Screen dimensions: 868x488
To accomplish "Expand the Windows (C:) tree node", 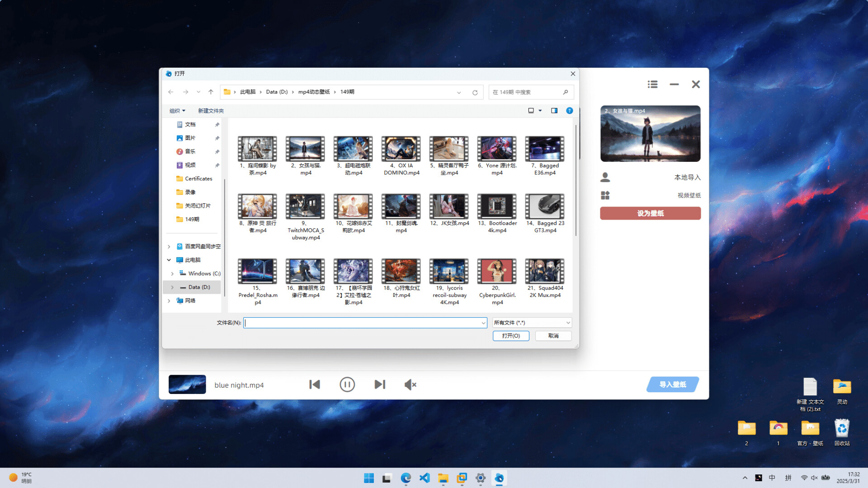I will (x=172, y=274).
